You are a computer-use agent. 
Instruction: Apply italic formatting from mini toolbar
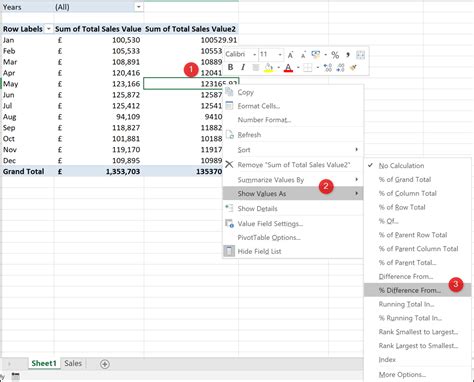243,67
